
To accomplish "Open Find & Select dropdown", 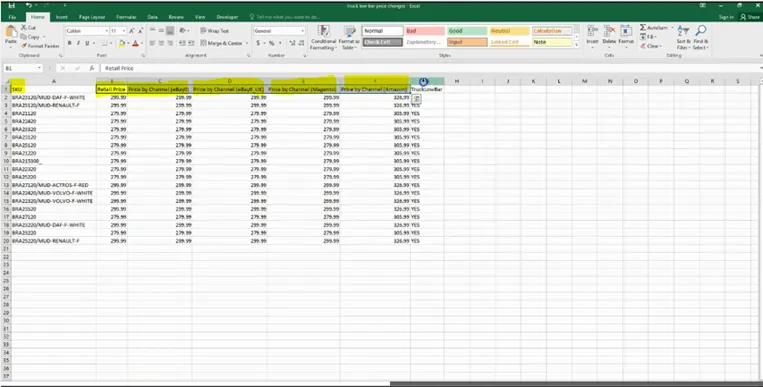I will coord(700,37).
